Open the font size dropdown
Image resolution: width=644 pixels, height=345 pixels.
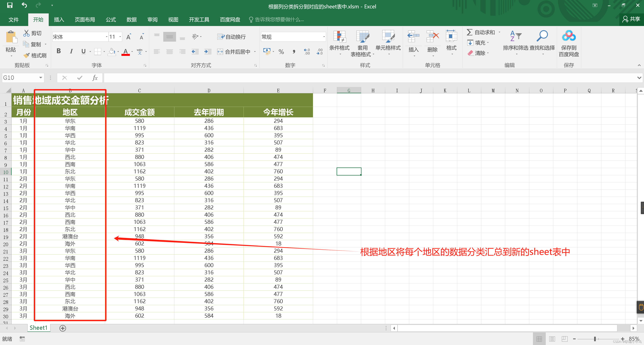(x=120, y=36)
